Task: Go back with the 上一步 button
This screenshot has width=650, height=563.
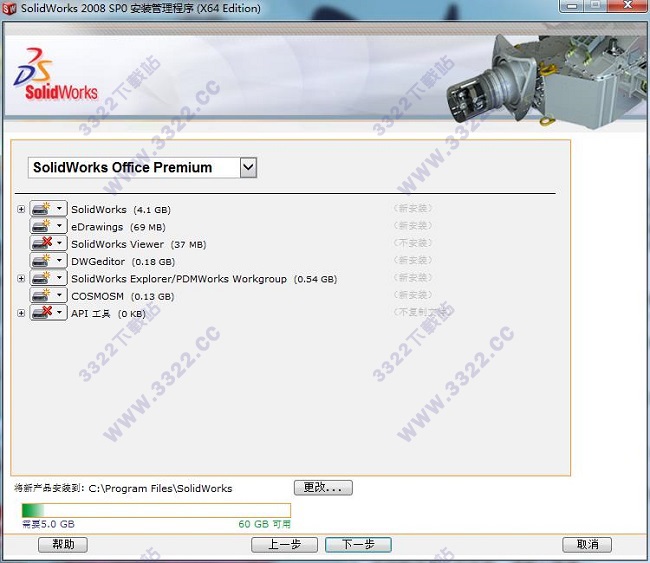Action: (284, 545)
